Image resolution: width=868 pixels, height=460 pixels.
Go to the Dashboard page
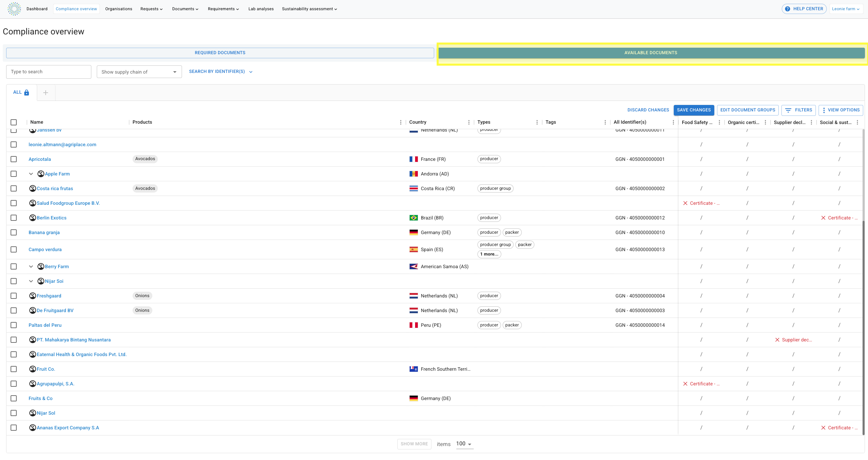coord(37,9)
